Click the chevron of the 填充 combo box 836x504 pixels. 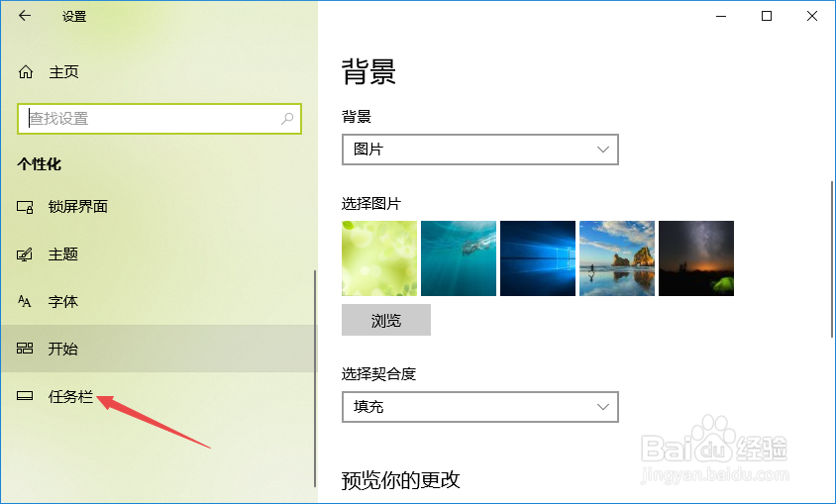click(x=603, y=407)
